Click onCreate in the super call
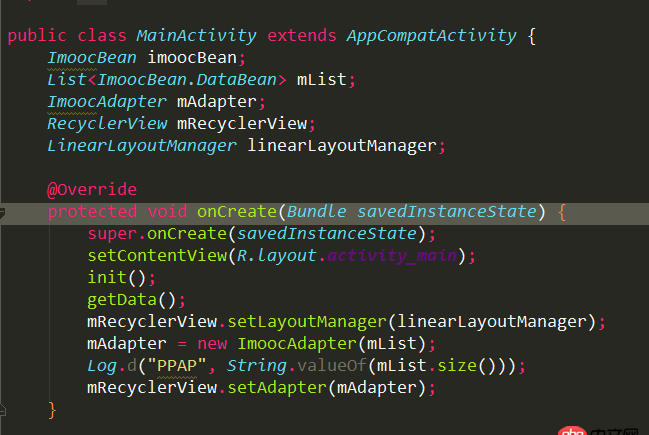Image resolution: width=649 pixels, height=435 pixels. pos(186,234)
